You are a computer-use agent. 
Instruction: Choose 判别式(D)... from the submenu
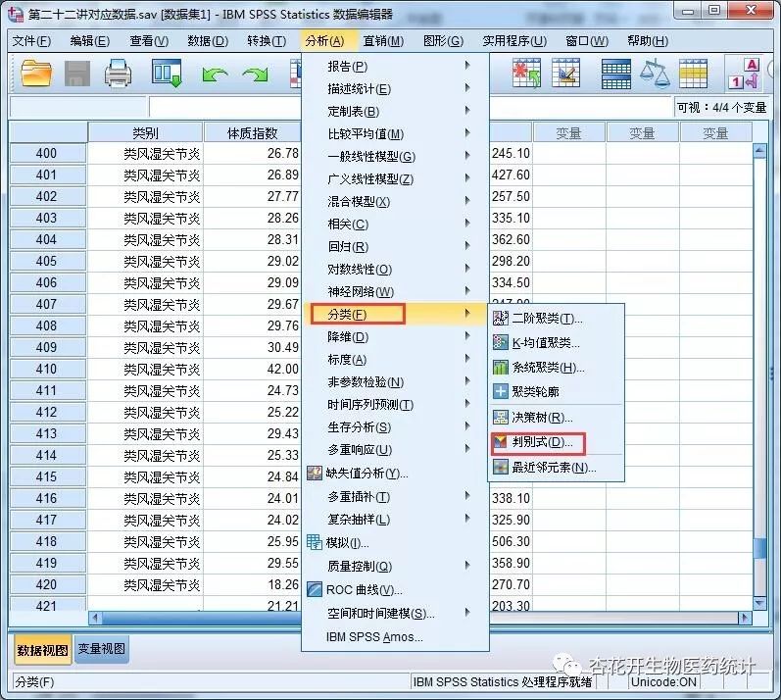pyautogui.click(x=542, y=442)
